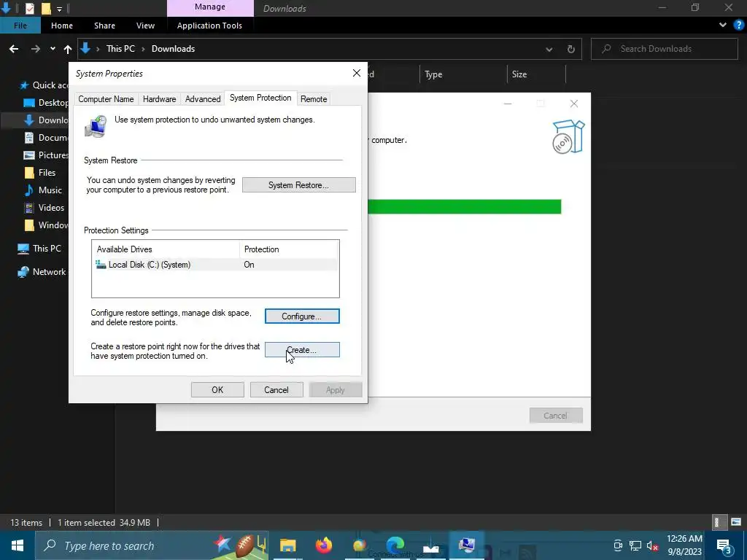Open the recent locations dropdown

pyautogui.click(x=53, y=49)
